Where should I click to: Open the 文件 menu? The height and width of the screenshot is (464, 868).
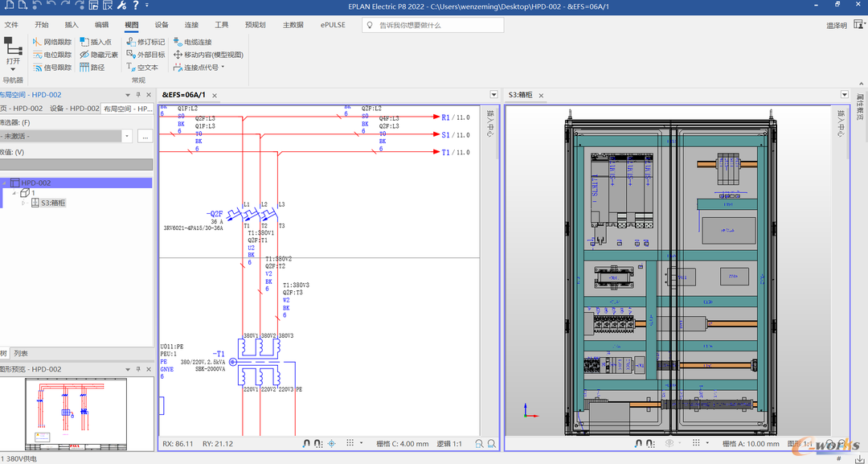coord(11,25)
